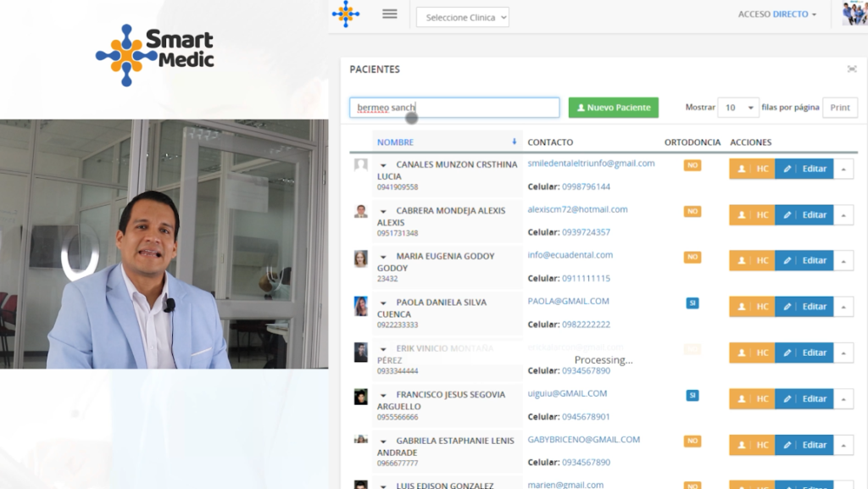Click the ortodoncia SI badge for PAOLA DANIELA SILVA
Screen dimensions: 868x489
coord(693,303)
